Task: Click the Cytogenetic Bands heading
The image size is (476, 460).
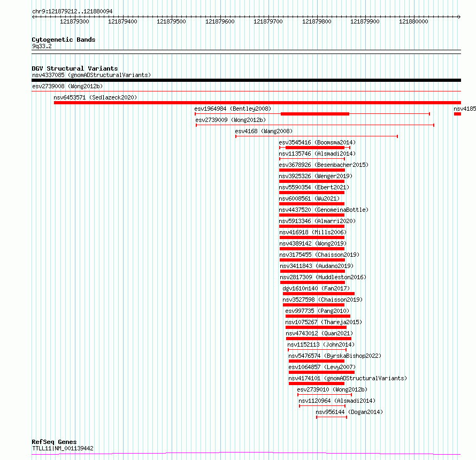Action: pyautogui.click(x=64, y=40)
